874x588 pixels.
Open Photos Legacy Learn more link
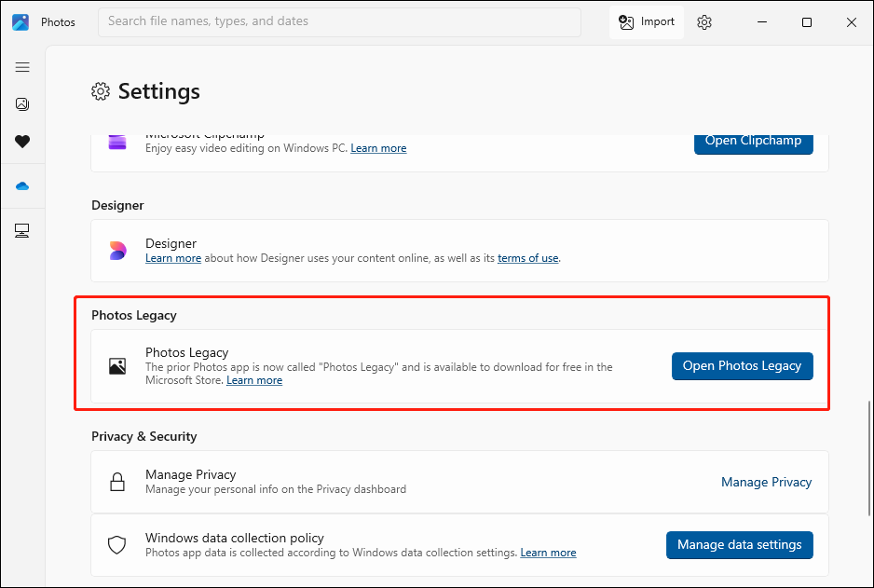click(254, 380)
